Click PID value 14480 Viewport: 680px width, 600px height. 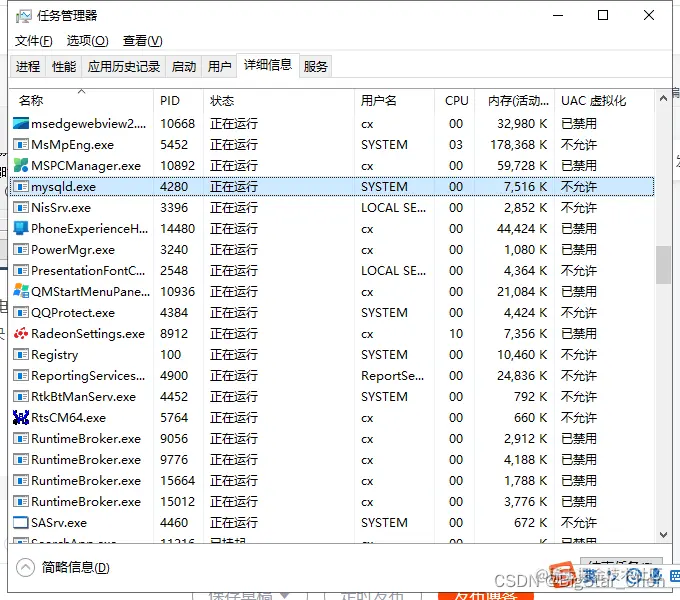tap(178, 228)
